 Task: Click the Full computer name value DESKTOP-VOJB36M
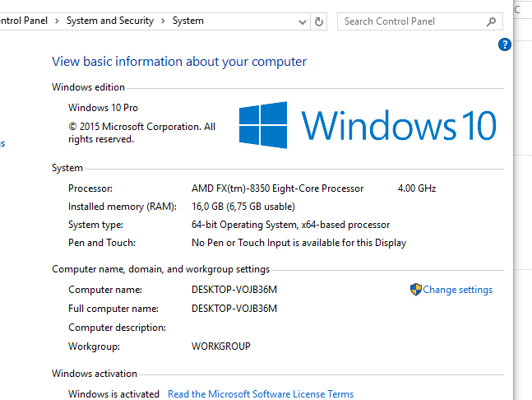(234, 309)
